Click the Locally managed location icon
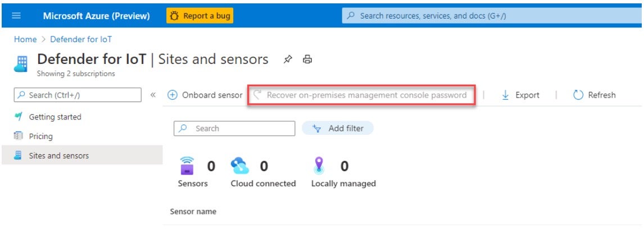Image resolution: width=644 pixels, height=230 pixels. [320, 166]
